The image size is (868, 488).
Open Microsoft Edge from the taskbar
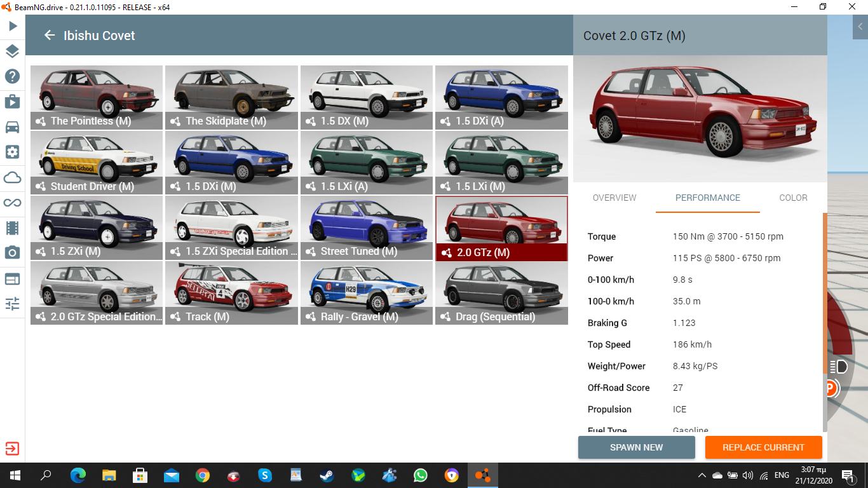[78, 475]
